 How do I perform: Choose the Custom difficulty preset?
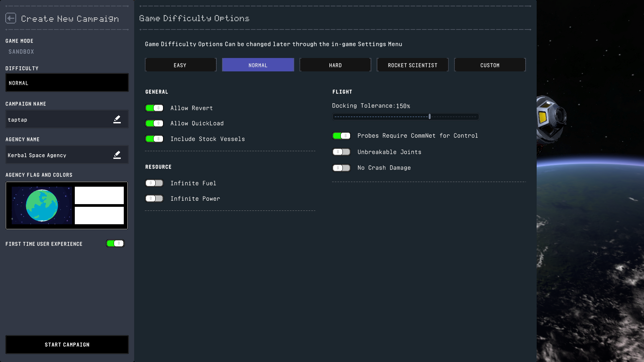[x=490, y=65]
